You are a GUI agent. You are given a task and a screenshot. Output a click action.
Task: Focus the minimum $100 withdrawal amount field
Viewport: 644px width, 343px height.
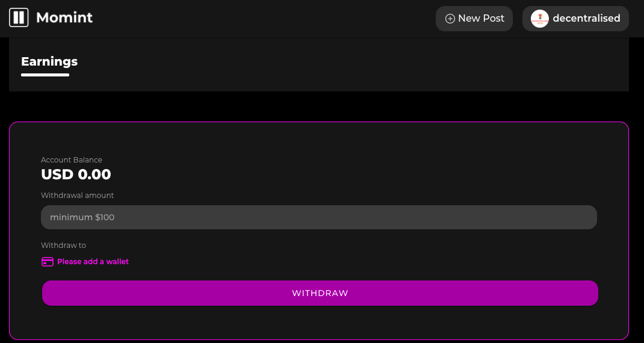coord(319,217)
